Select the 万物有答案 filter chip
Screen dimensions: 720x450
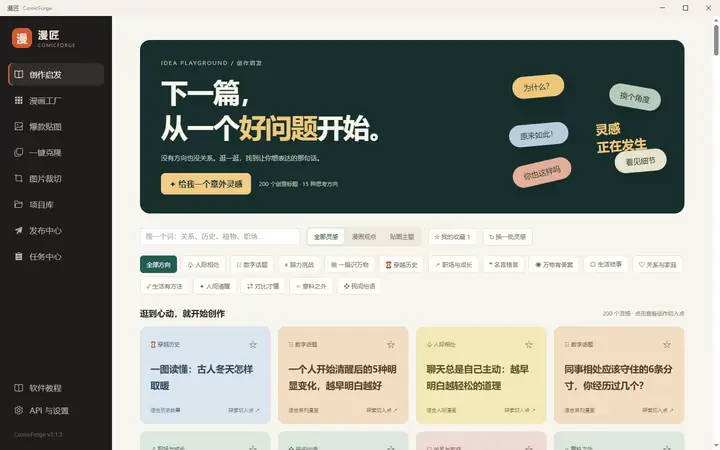click(554, 264)
